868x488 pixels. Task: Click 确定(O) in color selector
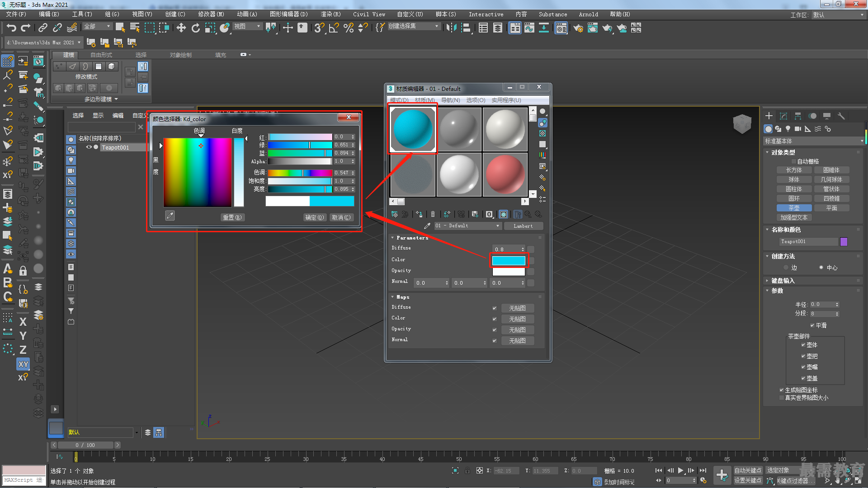pyautogui.click(x=315, y=217)
